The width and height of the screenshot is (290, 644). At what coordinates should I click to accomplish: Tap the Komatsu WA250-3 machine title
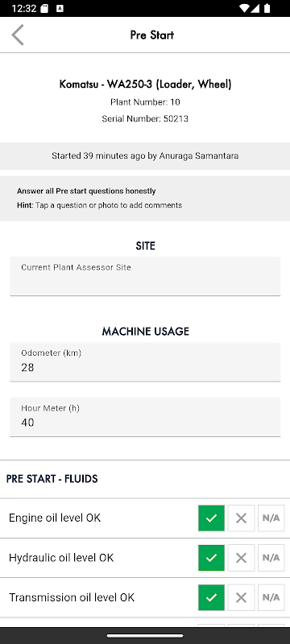(x=146, y=85)
